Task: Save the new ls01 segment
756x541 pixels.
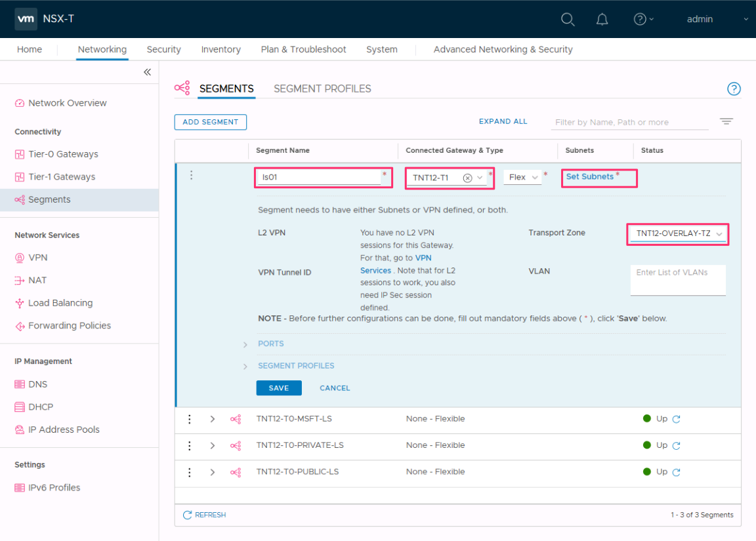Action: point(278,388)
